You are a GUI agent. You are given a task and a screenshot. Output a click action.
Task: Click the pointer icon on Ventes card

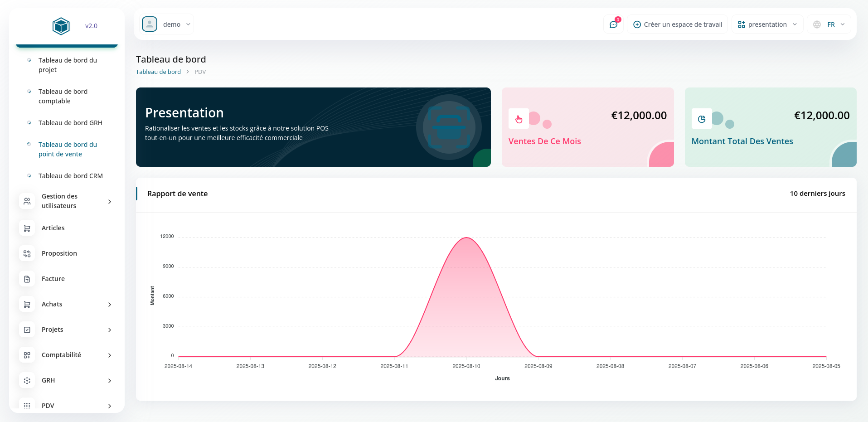point(519,119)
